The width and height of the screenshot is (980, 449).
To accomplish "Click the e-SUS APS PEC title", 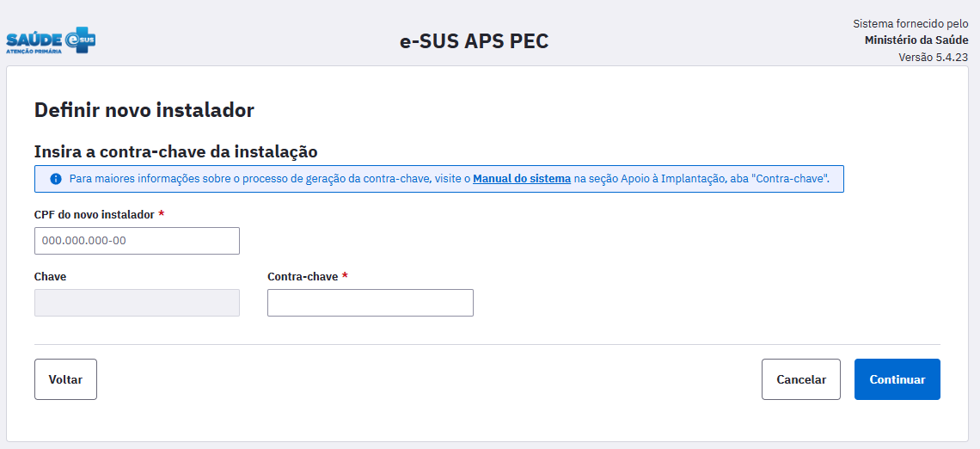I will pos(474,41).
